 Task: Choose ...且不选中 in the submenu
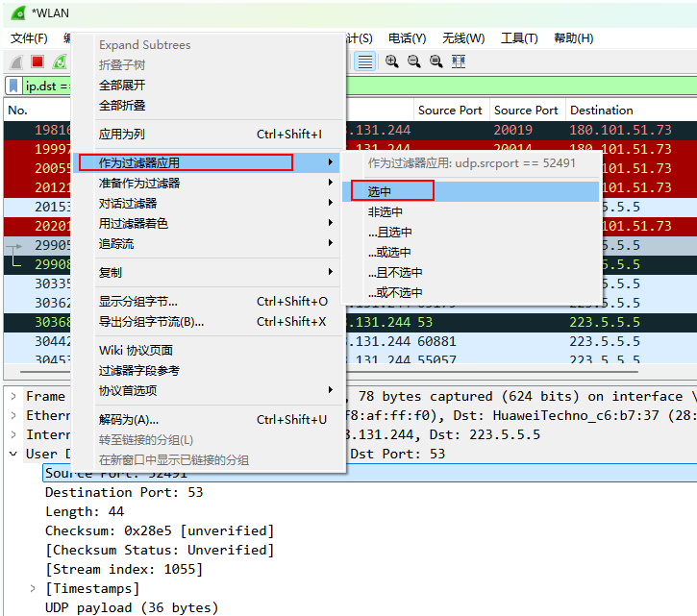coord(471,273)
